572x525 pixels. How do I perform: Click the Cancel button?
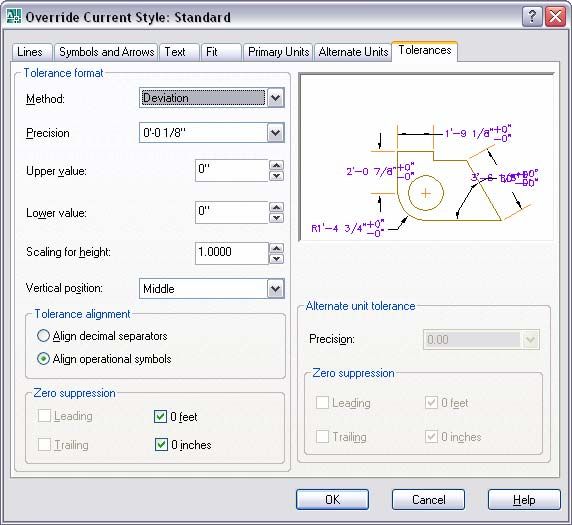pyautogui.click(x=428, y=499)
